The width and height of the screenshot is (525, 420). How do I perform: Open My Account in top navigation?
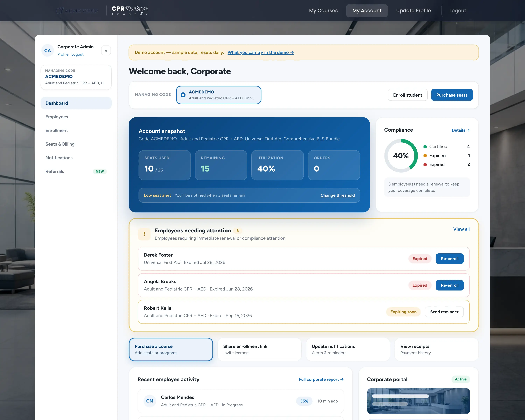pyautogui.click(x=367, y=10)
